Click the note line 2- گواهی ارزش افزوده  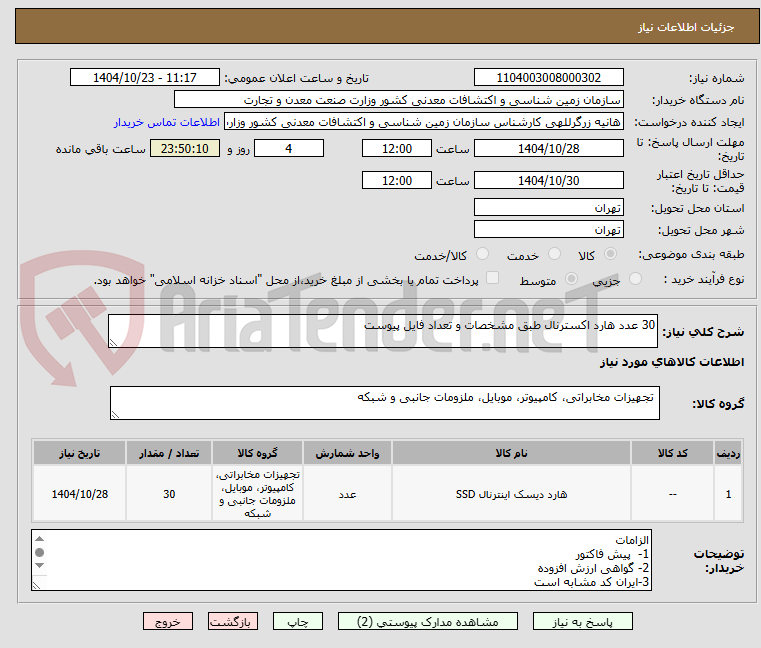tap(593, 568)
